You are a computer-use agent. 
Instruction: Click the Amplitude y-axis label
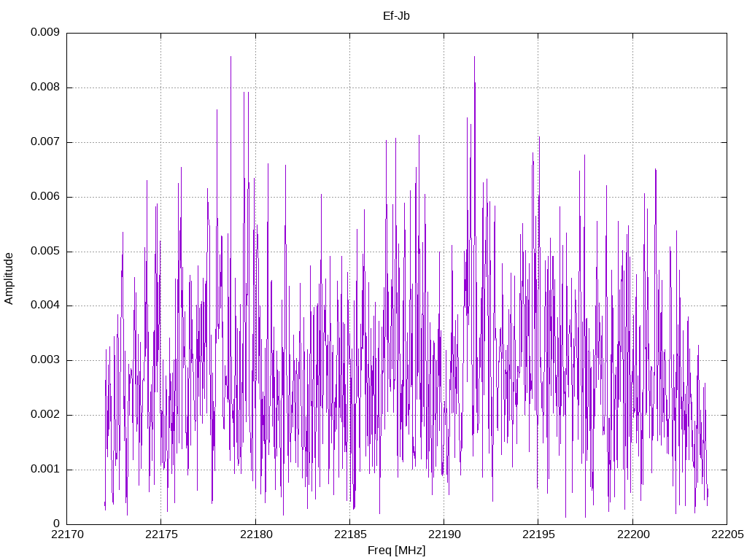point(9,279)
